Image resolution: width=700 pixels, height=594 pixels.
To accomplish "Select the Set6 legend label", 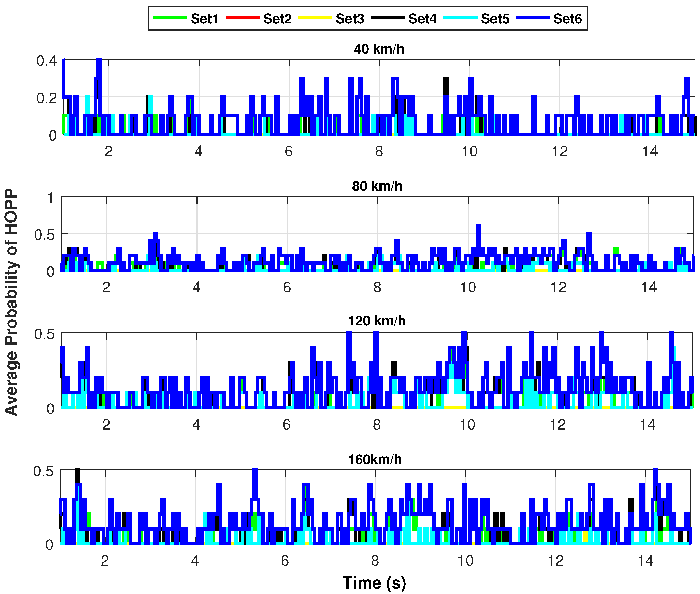I will click(x=567, y=19).
